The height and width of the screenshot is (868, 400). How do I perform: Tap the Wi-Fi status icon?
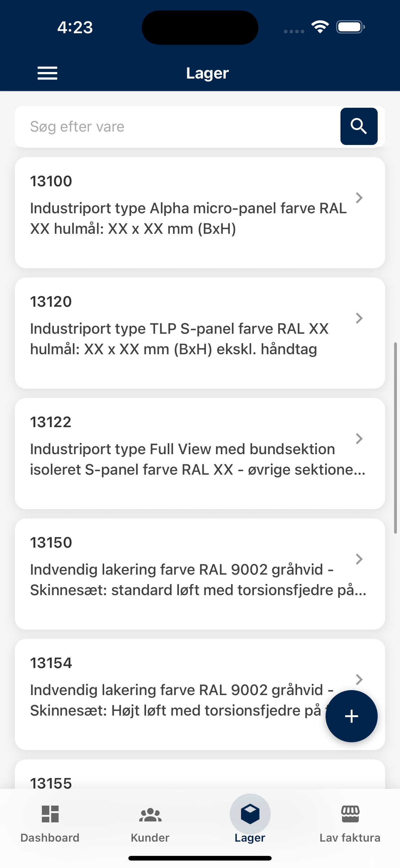coord(320,27)
